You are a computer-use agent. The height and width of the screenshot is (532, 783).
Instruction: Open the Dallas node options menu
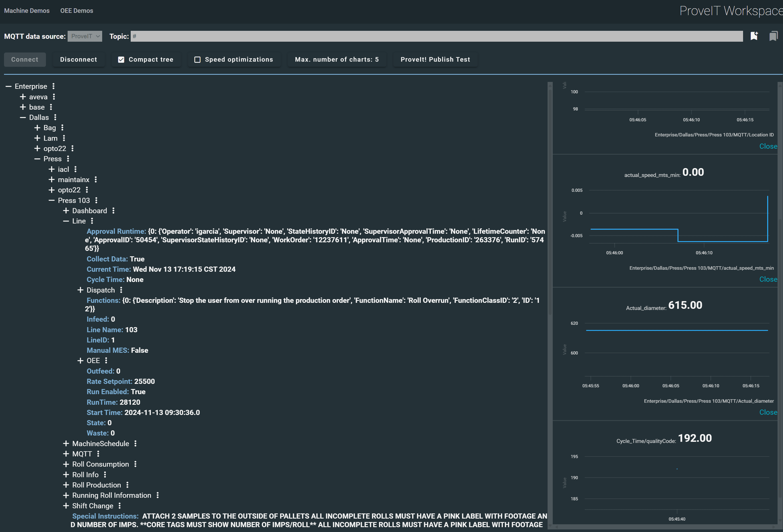(55, 117)
